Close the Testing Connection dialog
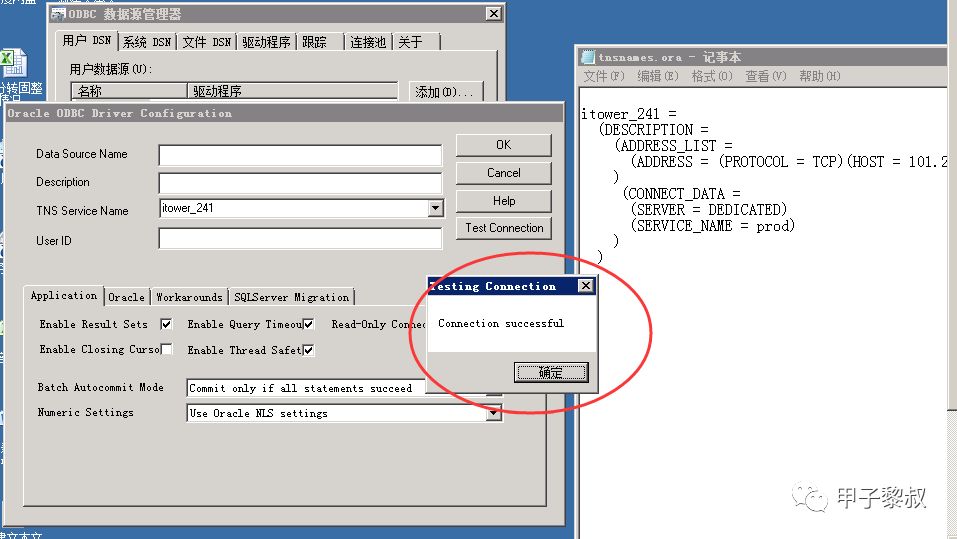957x539 pixels. (x=585, y=286)
